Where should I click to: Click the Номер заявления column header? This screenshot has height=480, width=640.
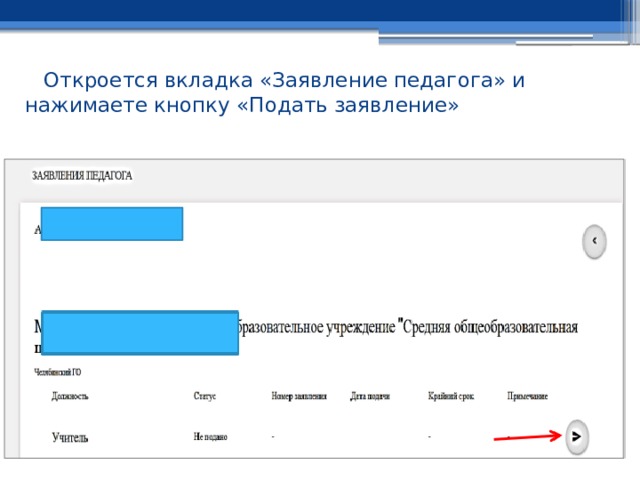point(299,396)
